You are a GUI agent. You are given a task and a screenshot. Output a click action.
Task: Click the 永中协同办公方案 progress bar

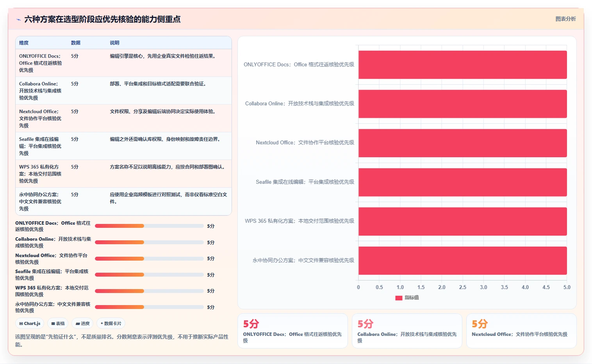click(x=149, y=307)
